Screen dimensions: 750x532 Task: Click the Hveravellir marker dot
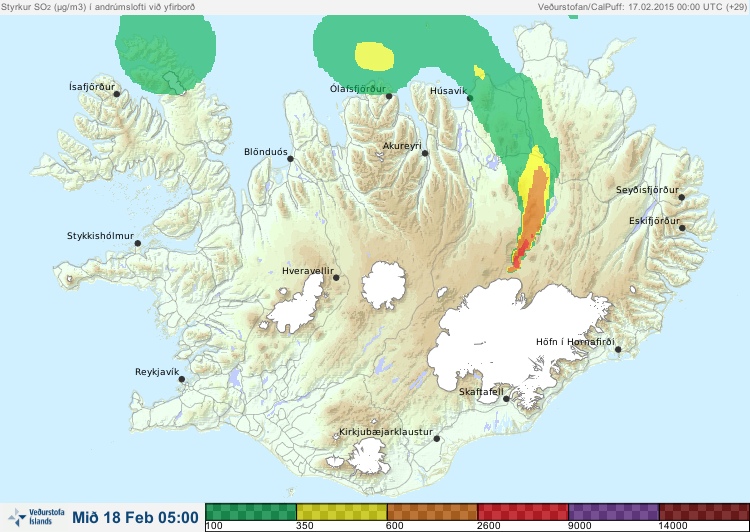(336, 277)
